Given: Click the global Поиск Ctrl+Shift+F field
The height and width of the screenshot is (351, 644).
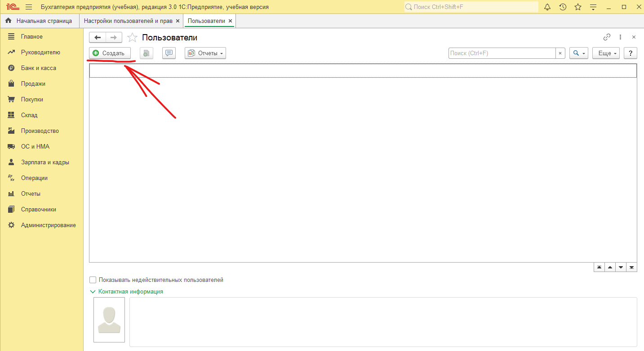Looking at the screenshot, I should click(x=471, y=7).
